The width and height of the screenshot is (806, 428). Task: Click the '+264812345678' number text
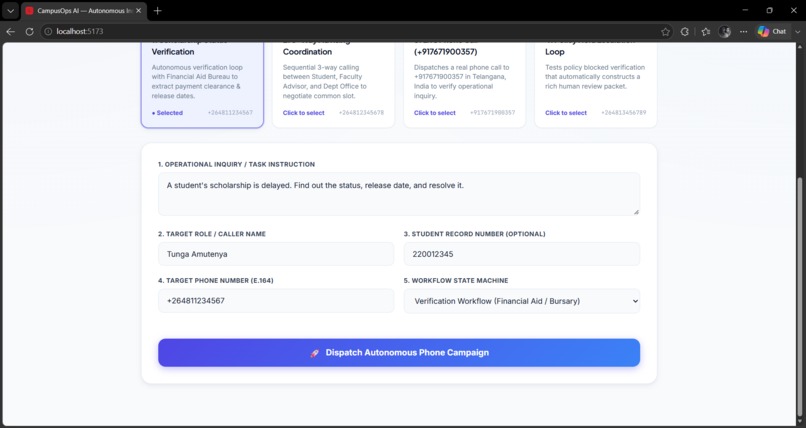pyautogui.click(x=361, y=113)
